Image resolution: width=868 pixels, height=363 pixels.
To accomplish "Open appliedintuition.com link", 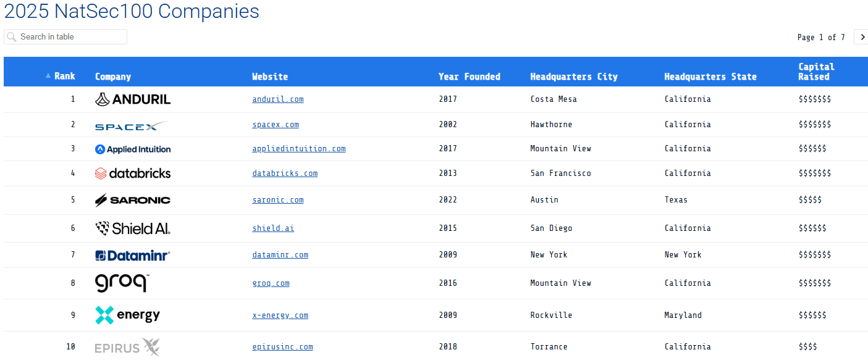I will (x=299, y=149).
